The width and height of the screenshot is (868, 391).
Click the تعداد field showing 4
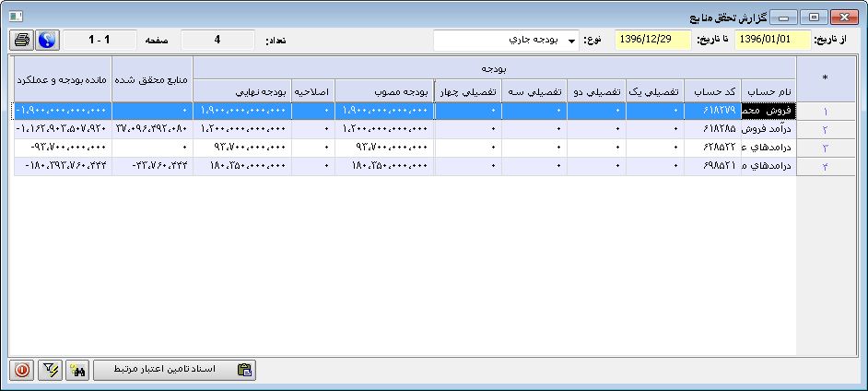coord(217,41)
